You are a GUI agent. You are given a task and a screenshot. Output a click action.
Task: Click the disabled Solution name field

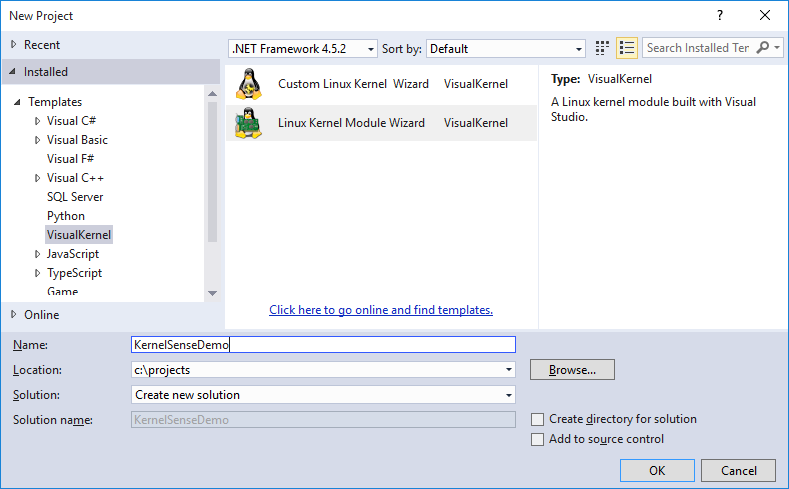(323, 420)
